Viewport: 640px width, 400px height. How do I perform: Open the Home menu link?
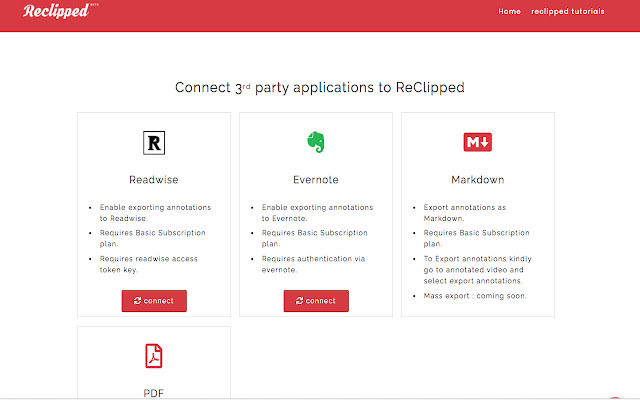[x=509, y=11]
